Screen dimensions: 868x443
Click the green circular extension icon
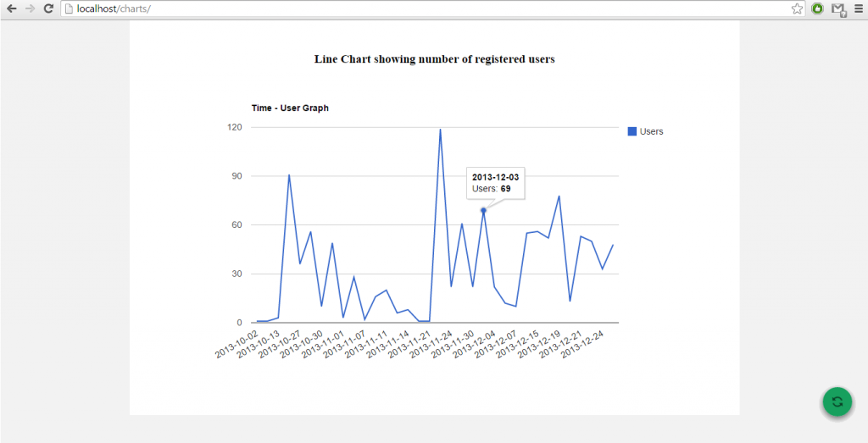coord(817,8)
